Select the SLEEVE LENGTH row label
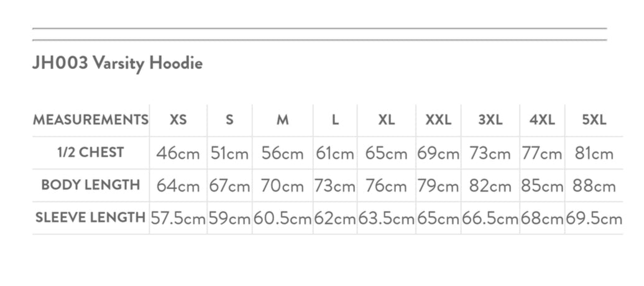644x286 pixels. click(91, 218)
